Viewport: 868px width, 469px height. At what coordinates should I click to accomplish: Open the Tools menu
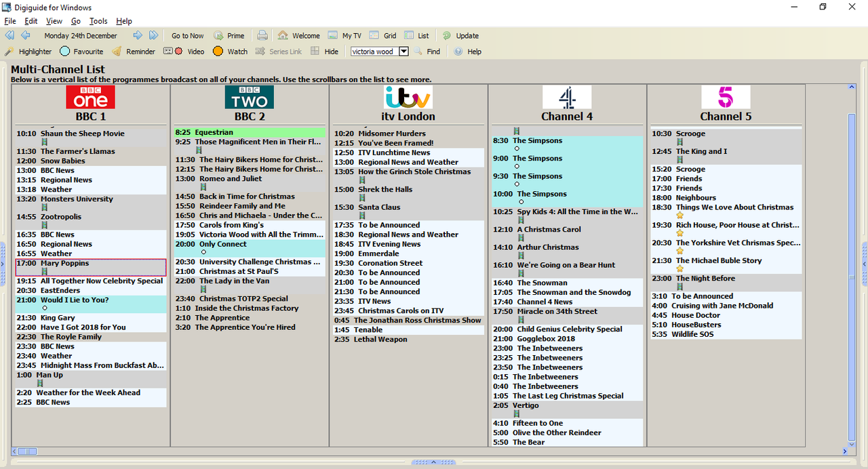tap(98, 21)
